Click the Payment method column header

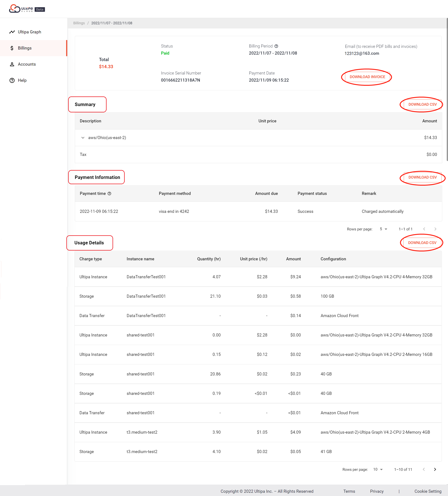[x=175, y=194]
